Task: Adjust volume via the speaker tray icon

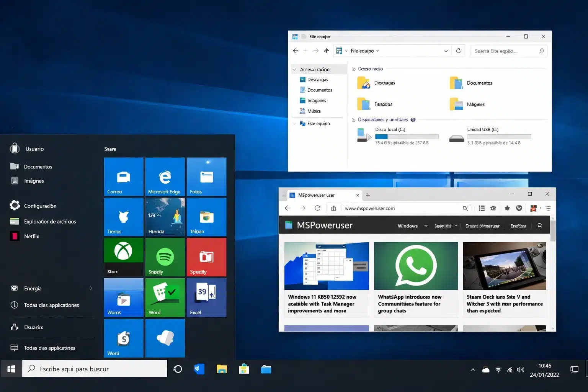Action: coord(520,369)
